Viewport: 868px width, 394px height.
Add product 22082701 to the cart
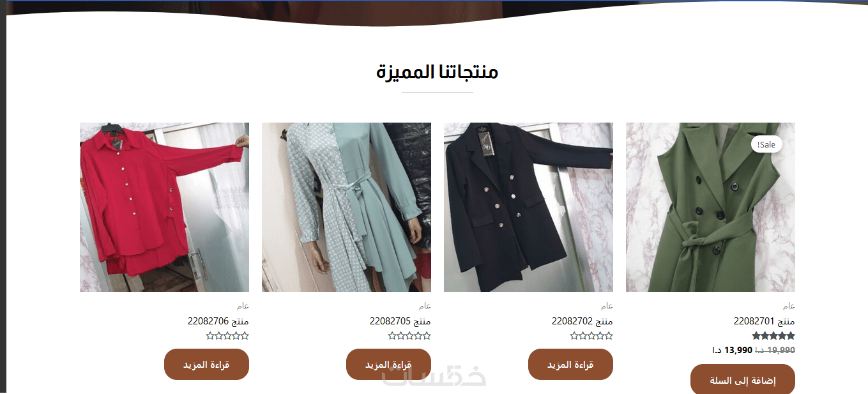tap(743, 379)
